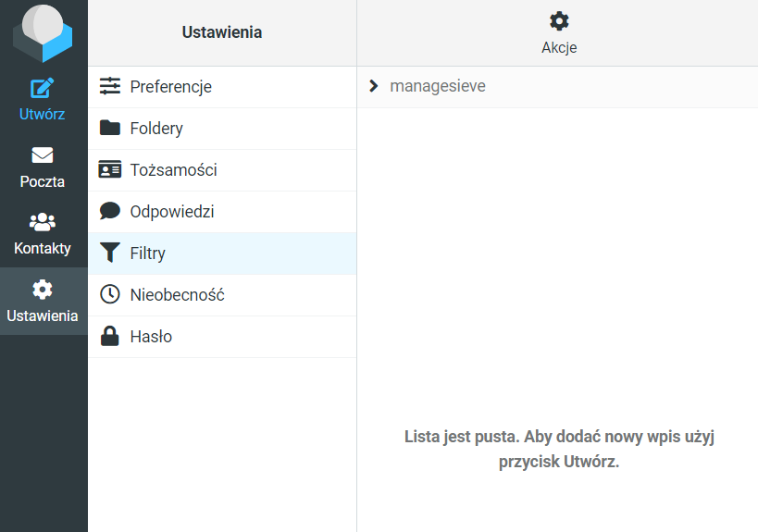Click the Foldery folder icon

click(x=110, y=128)
